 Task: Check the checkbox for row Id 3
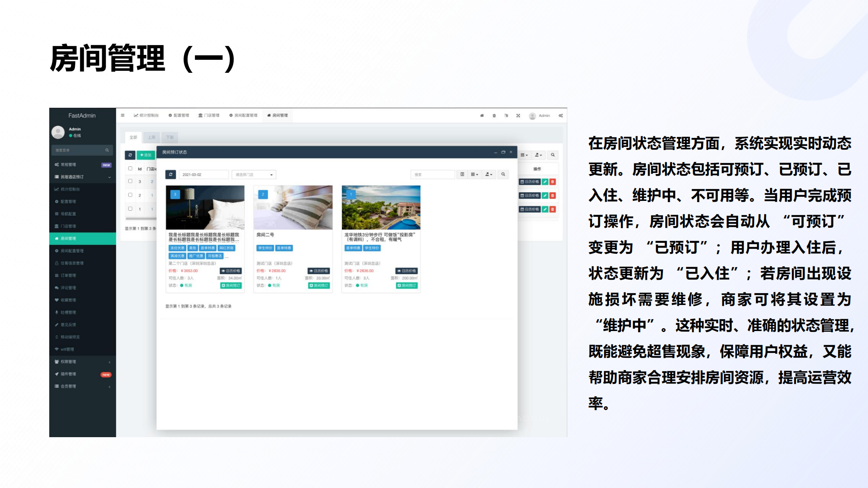130,181
